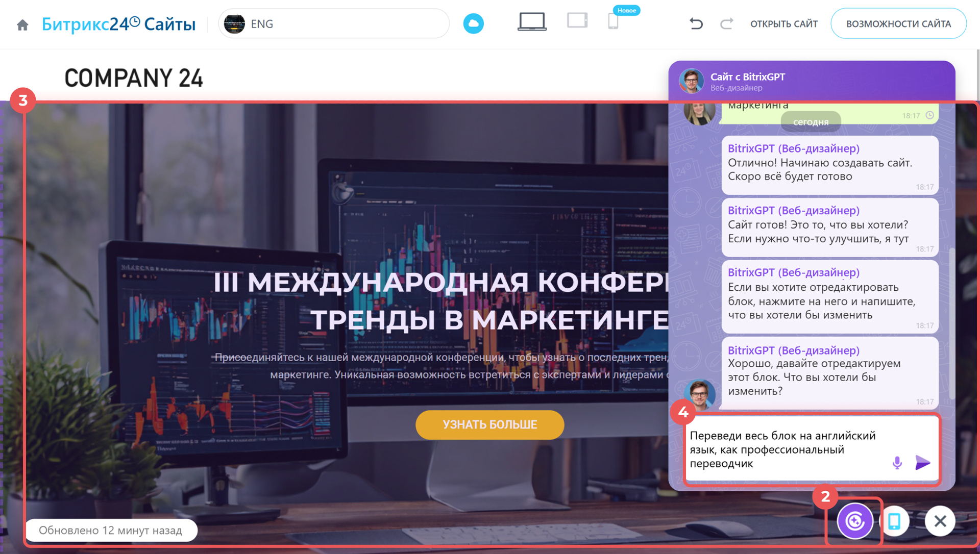Switch to mobile phone preview

point(613,22)
